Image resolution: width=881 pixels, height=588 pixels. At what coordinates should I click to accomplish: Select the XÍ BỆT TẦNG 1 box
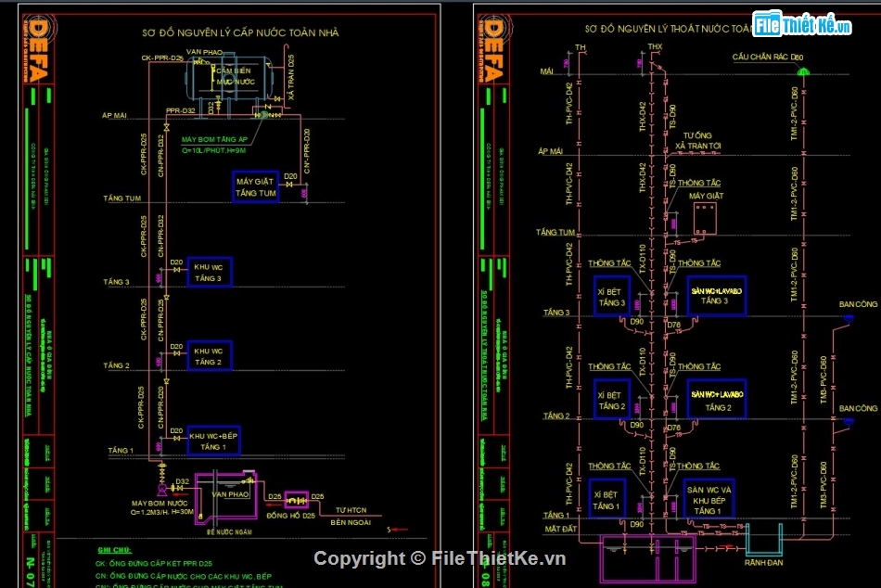[606, 499]
